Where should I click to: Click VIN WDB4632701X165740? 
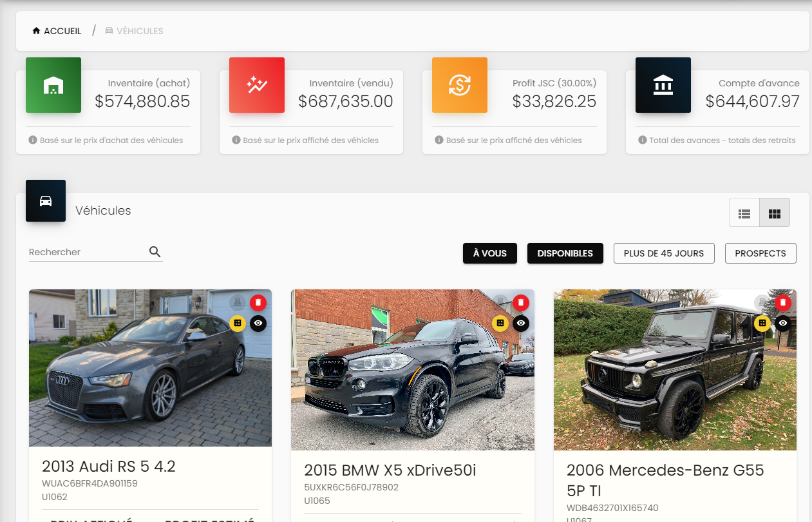click(x=612, y=508)
